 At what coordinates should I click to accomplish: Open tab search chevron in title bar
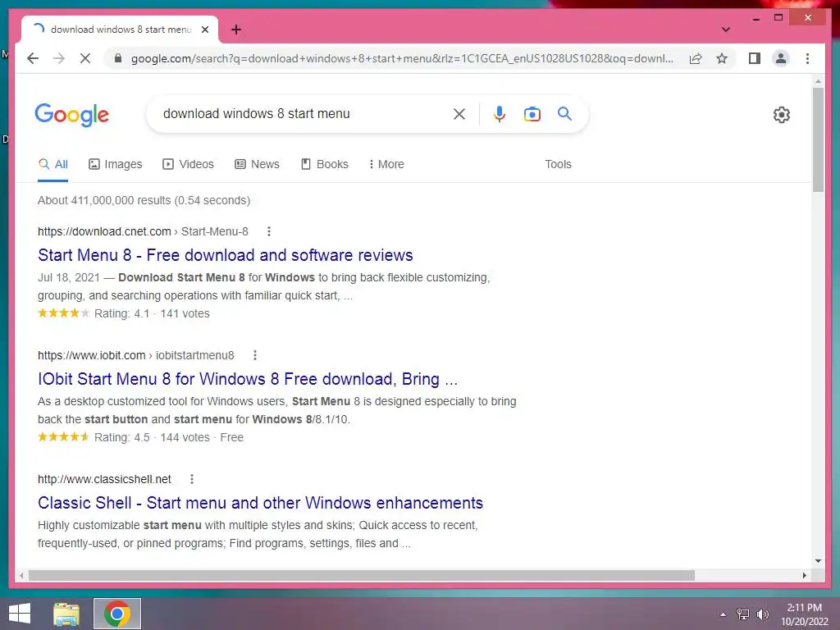[726, 30]
